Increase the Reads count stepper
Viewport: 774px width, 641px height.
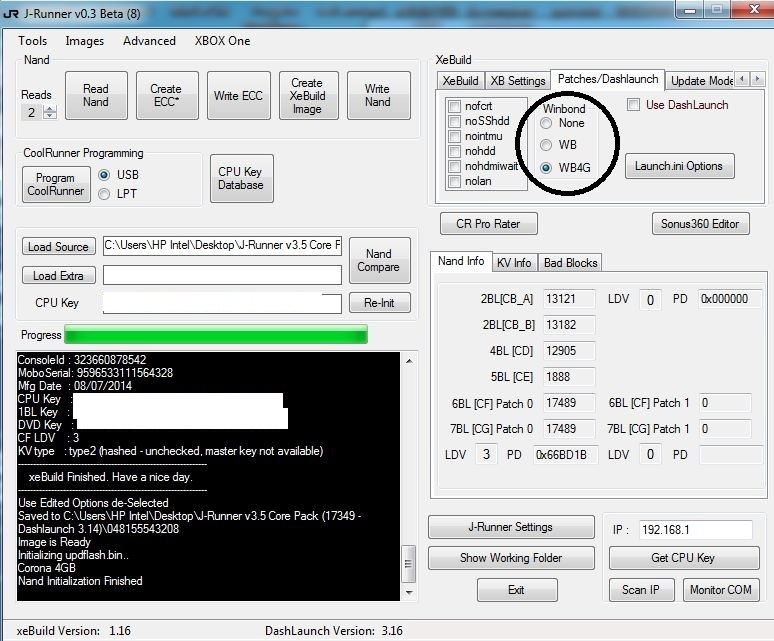(x=49, y=109)
